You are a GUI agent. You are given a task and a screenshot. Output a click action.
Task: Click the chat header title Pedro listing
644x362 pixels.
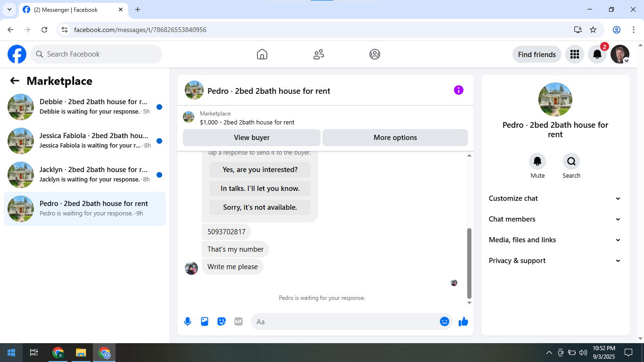(269, 91)
